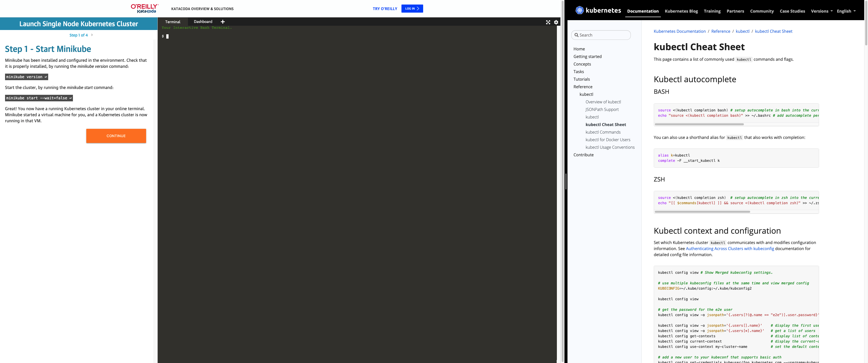This screenshot has width=868, height=363.
Task: Open the Documentation menu item
Action: point(643,11)
